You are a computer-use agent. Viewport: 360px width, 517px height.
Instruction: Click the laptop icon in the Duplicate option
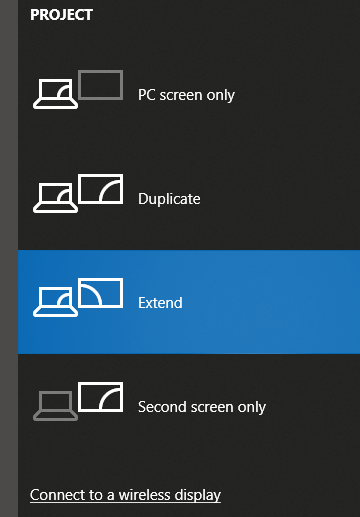[x=55, y=198]
